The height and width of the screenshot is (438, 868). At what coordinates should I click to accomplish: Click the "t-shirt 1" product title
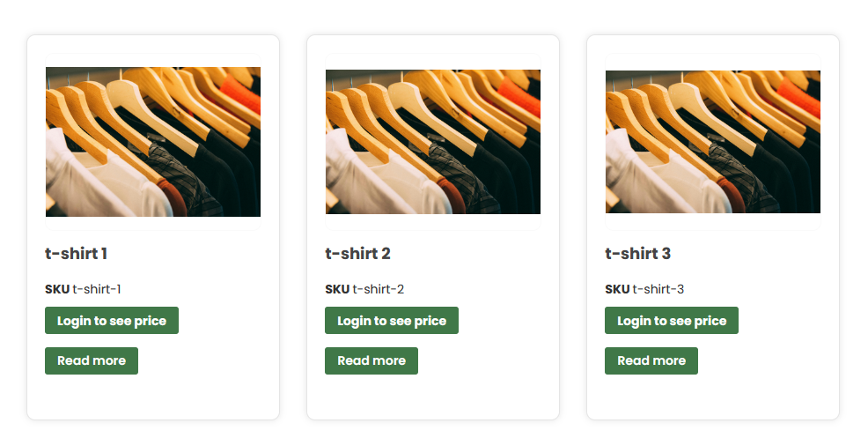pos(77,254)
